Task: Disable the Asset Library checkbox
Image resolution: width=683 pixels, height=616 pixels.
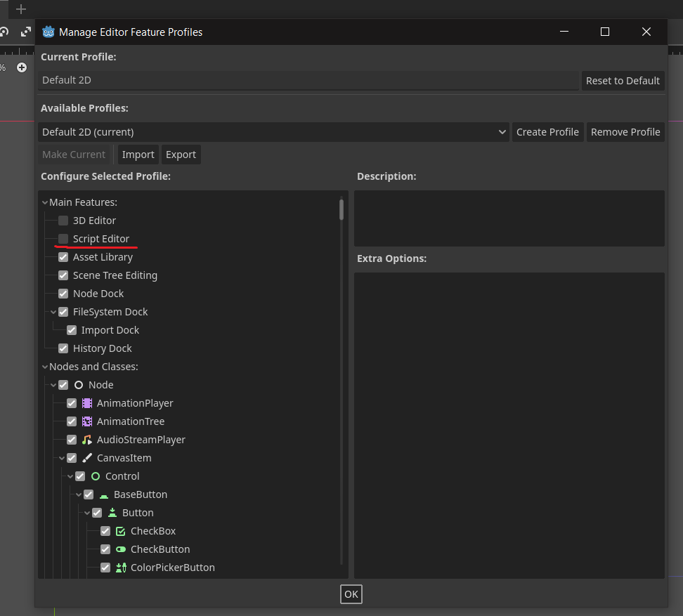Action: tap(63, 256)
